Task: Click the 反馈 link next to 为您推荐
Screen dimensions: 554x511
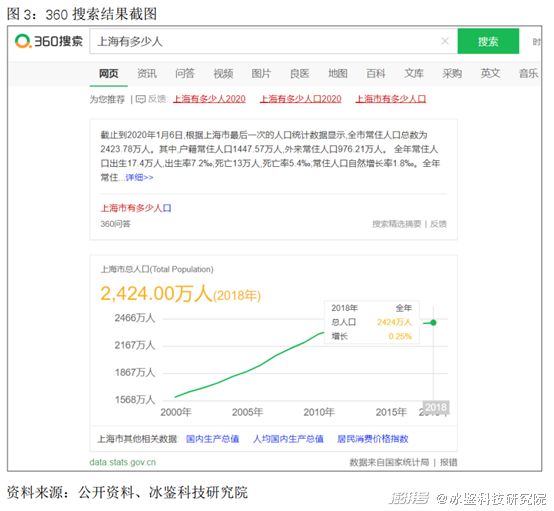Action: (x=157, y=99)
